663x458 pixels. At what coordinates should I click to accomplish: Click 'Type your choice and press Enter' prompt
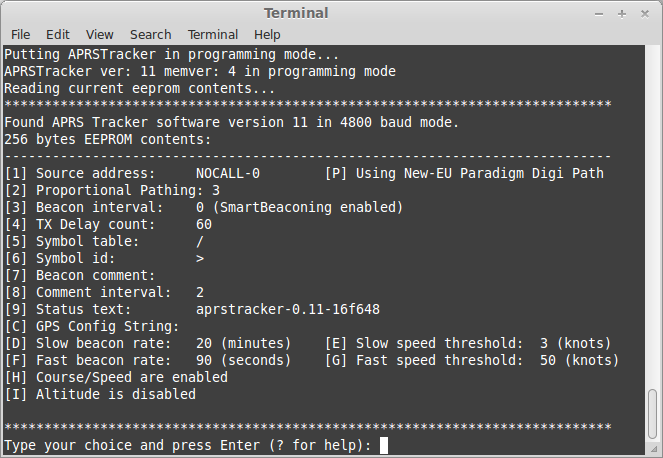tap(188, 445)
